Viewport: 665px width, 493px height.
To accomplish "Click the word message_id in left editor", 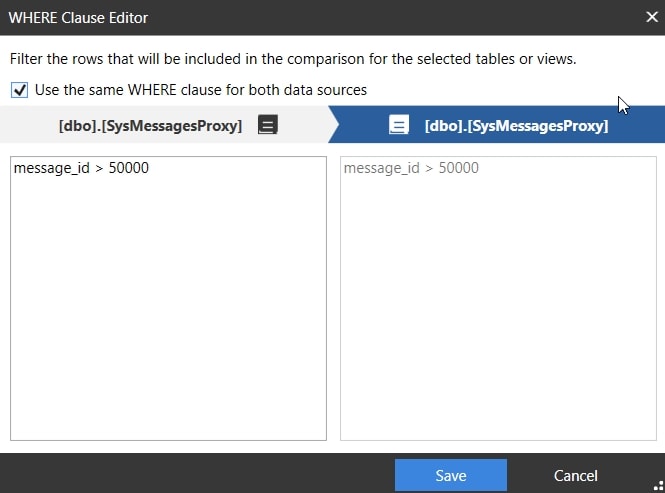I will pos(52,168).
